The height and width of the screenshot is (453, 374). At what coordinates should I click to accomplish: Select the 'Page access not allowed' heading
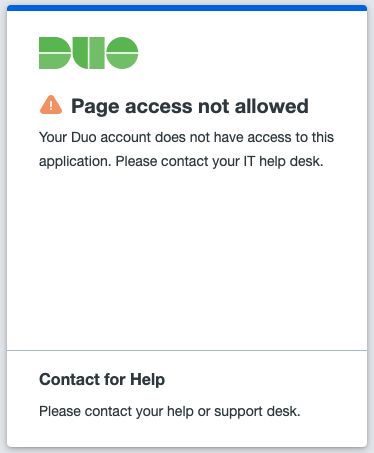click(x=190, y=107)
